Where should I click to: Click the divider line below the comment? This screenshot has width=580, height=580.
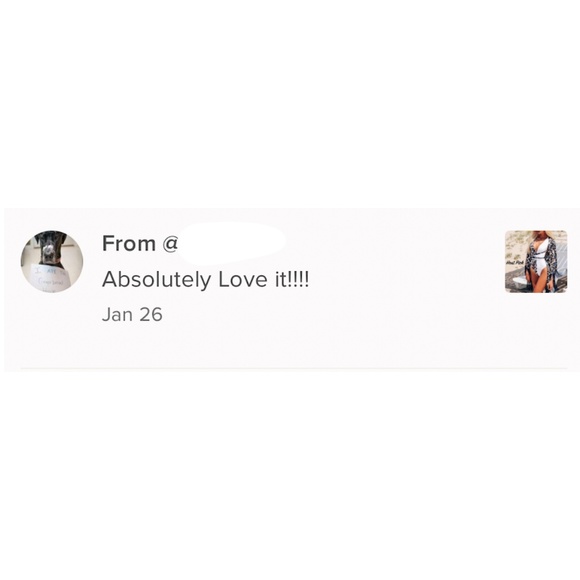tap(294, 368)
